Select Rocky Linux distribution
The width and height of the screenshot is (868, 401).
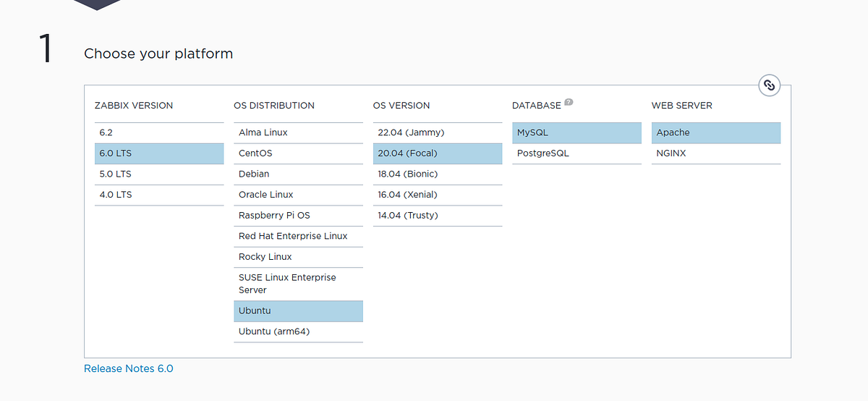point(298,257)
